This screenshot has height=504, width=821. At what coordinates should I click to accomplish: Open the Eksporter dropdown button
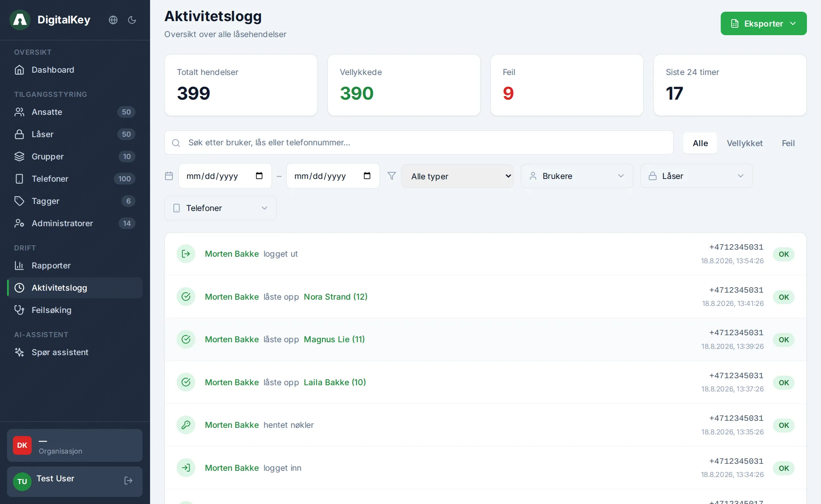click(x=764, y=23)
